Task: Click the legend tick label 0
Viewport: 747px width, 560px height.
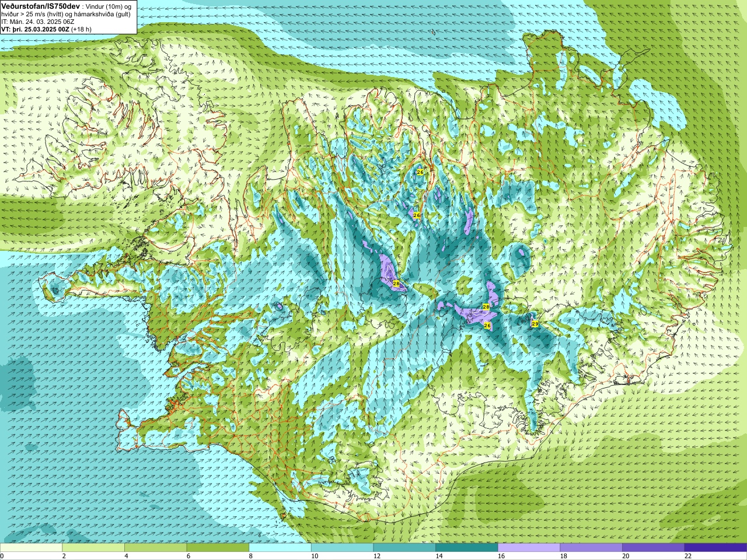Action: 2,556
